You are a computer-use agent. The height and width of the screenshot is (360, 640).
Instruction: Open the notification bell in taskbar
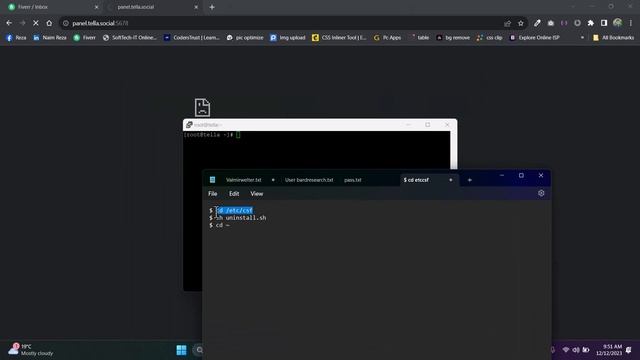[x=629, y=350]
